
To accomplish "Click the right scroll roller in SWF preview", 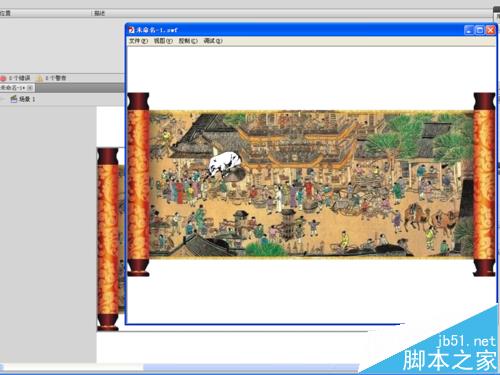I will click(x=484, y=184).
